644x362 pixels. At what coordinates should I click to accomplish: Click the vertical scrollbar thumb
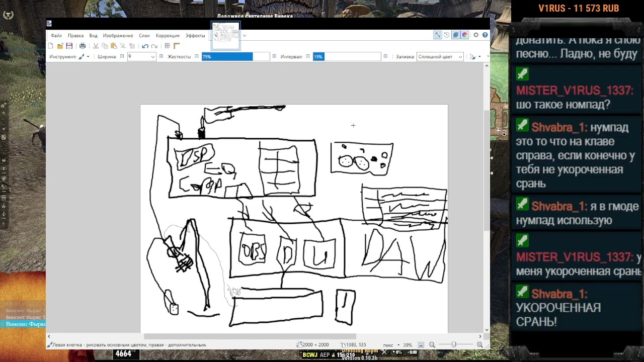[x=487, y=171]
